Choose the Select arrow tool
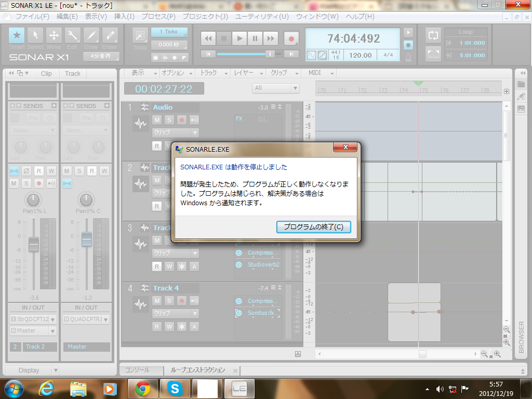Viewport: 532px width, 399px height. point(35,35)
